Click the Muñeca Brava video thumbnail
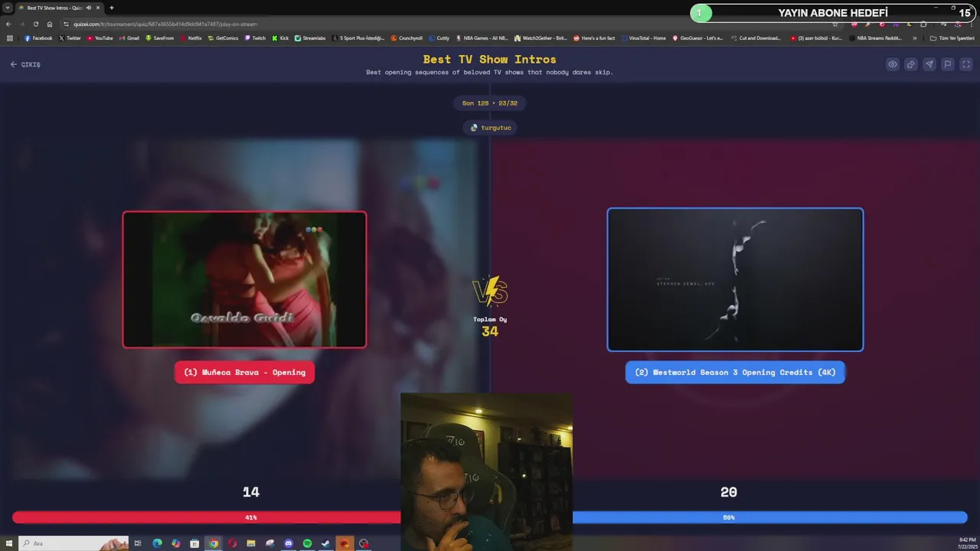This screenshot has height=551, width=980. (244, 279)
